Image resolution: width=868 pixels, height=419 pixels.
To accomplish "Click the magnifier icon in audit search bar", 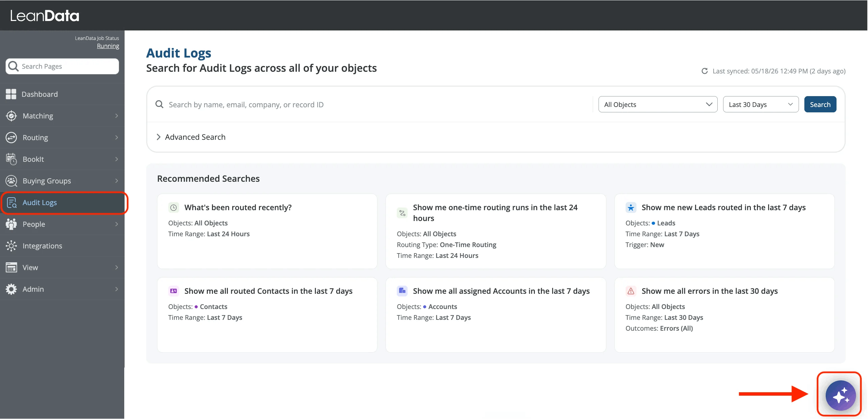I will coord(159,104).
